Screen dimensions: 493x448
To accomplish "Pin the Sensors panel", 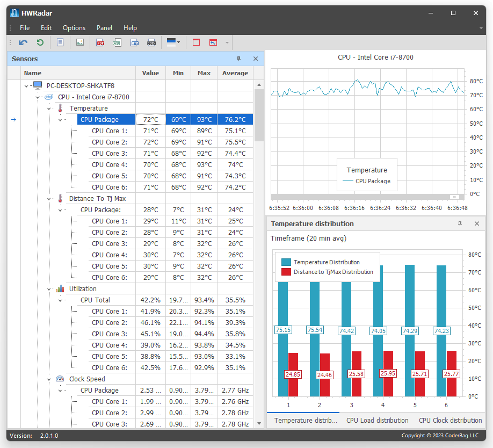I will (x=238, y=59).
